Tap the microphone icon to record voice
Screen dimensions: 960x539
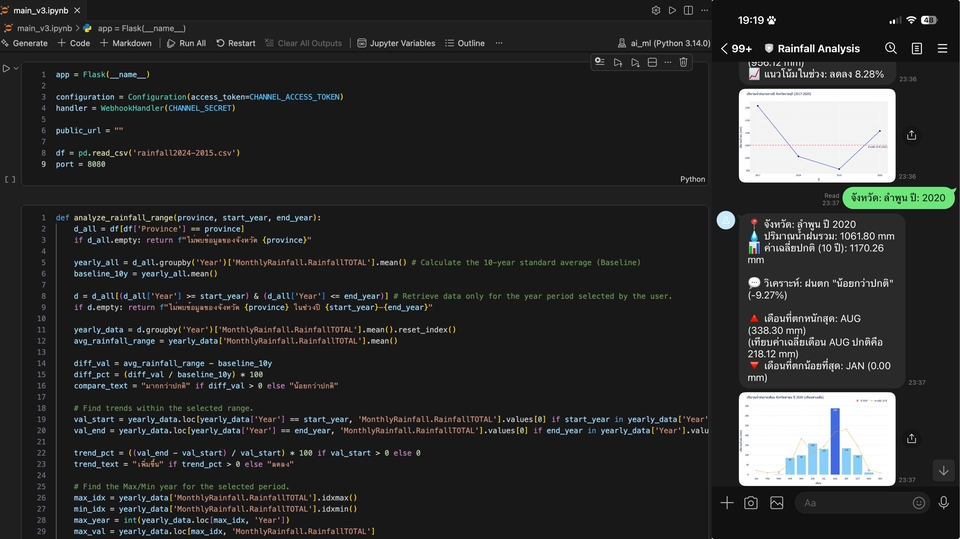943,503
